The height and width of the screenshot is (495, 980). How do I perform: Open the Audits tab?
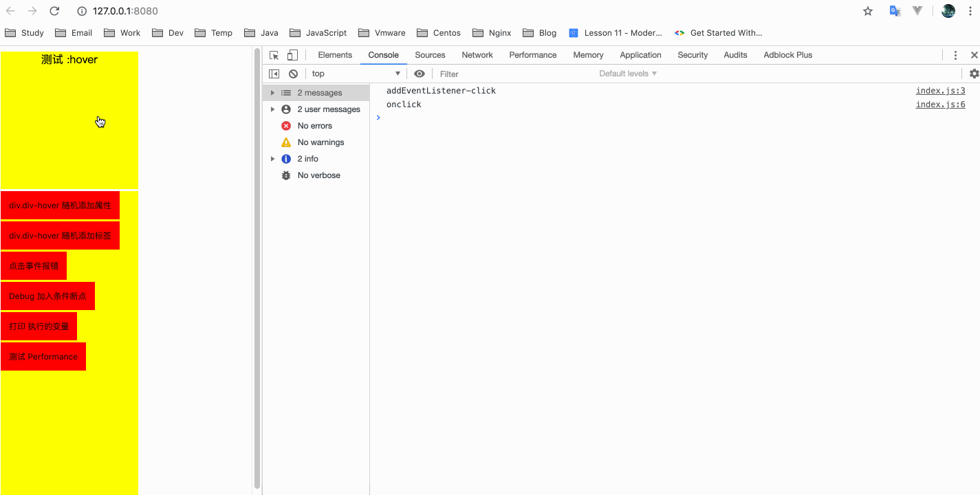coord(735,55)
